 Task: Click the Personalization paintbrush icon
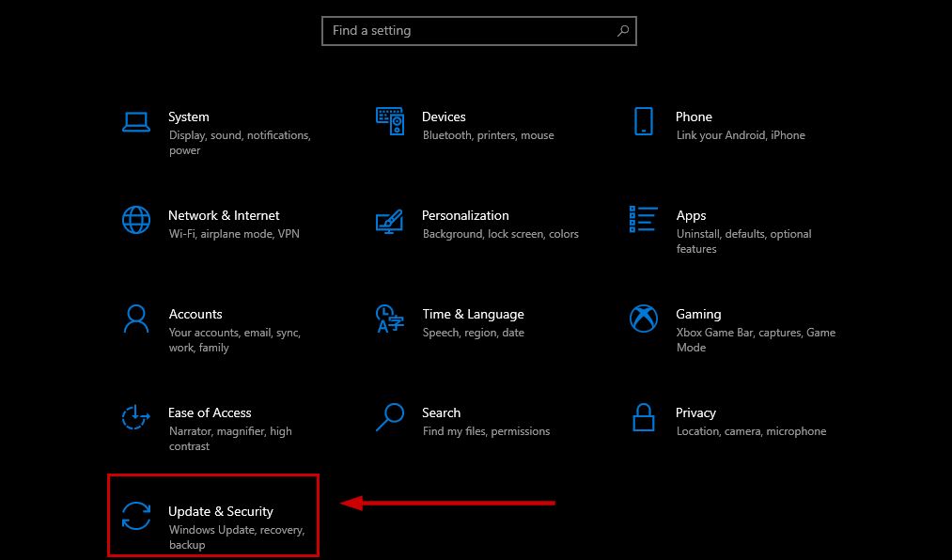(389, 222)
